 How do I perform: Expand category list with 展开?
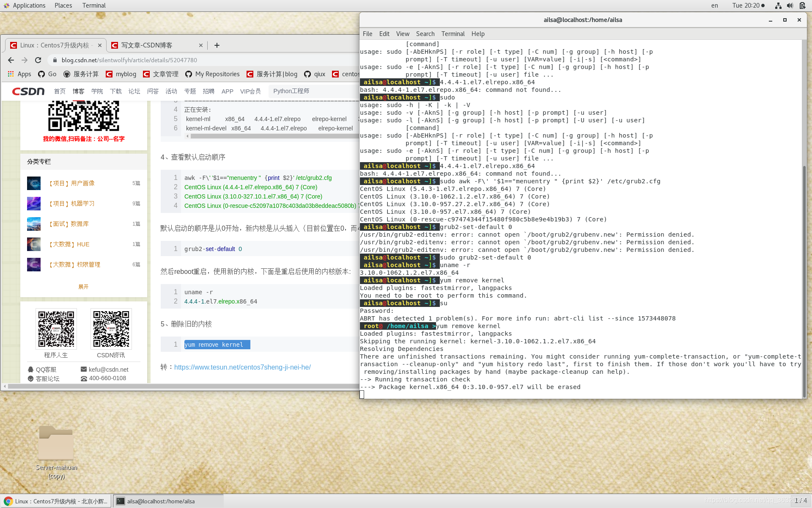(83, 287)
